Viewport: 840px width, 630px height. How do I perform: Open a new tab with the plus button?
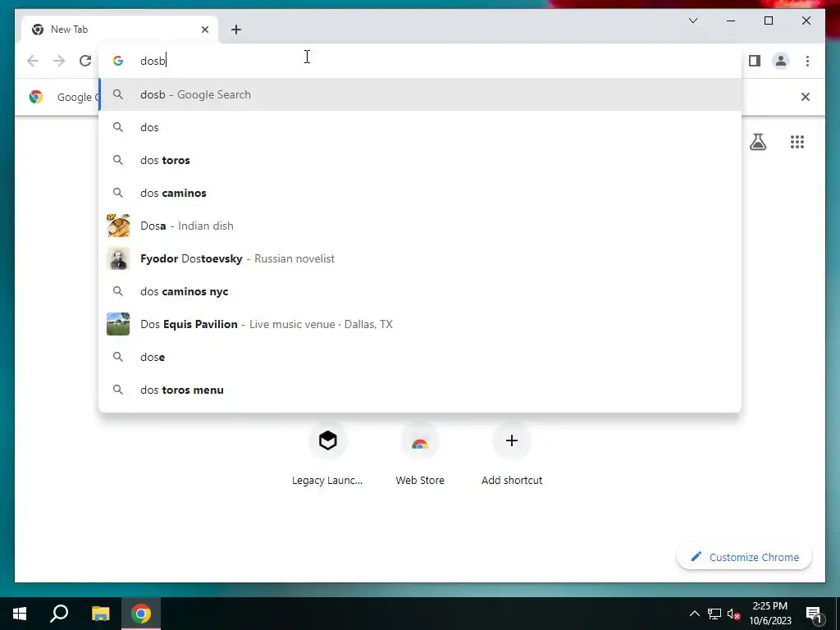click(236, 30)
